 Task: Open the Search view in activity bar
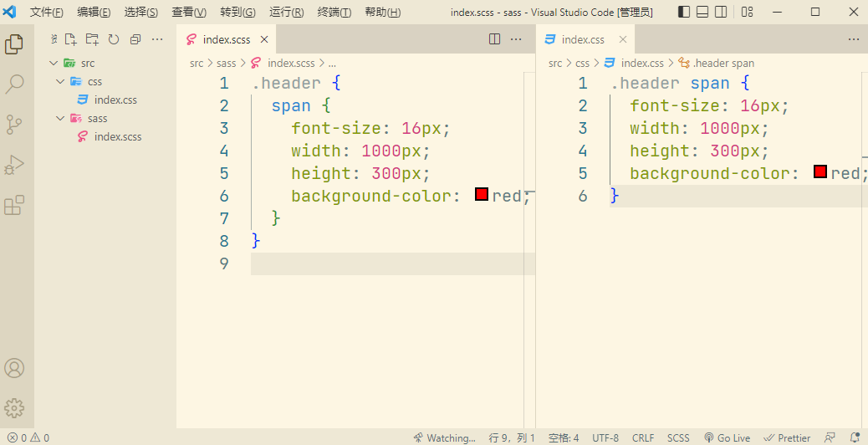(x=14, y=84)
